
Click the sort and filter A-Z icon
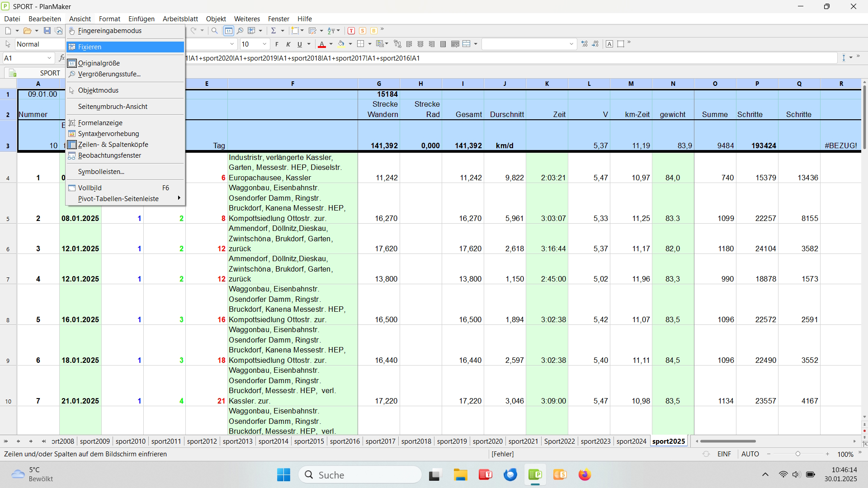[x=331, y=31]
